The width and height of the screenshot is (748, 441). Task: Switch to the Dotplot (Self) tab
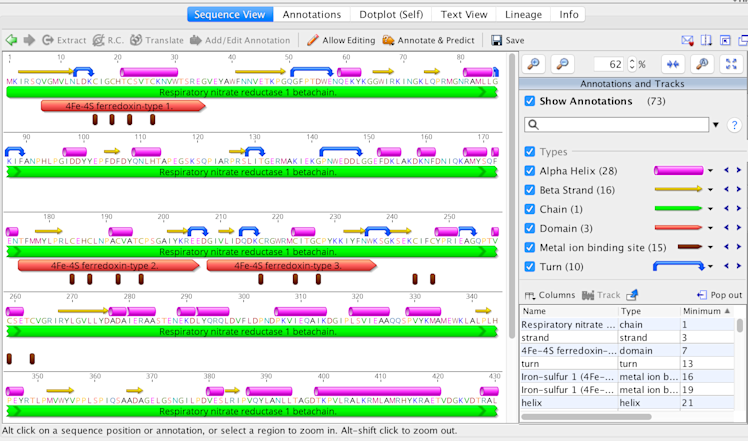(391, 15)
